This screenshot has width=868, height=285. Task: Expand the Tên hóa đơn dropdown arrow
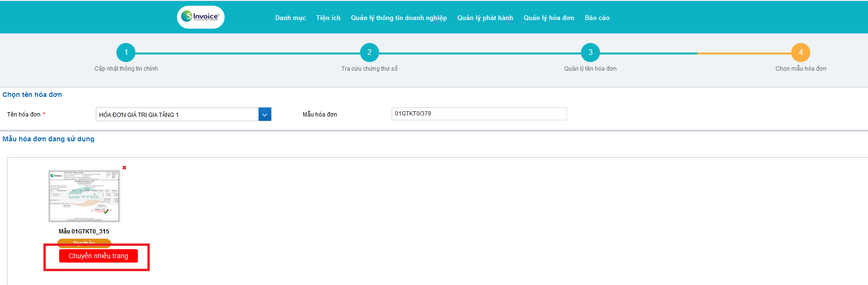coord(265,115)
